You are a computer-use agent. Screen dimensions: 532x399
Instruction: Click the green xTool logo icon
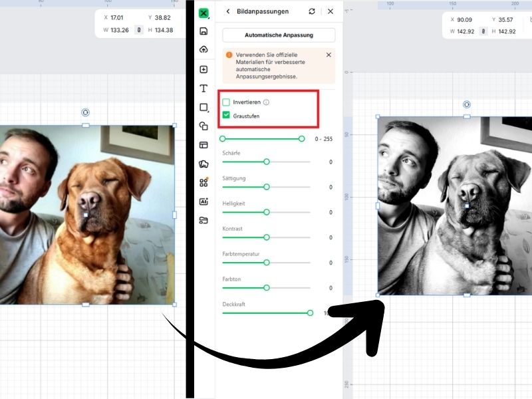click(x=203, y=13)
